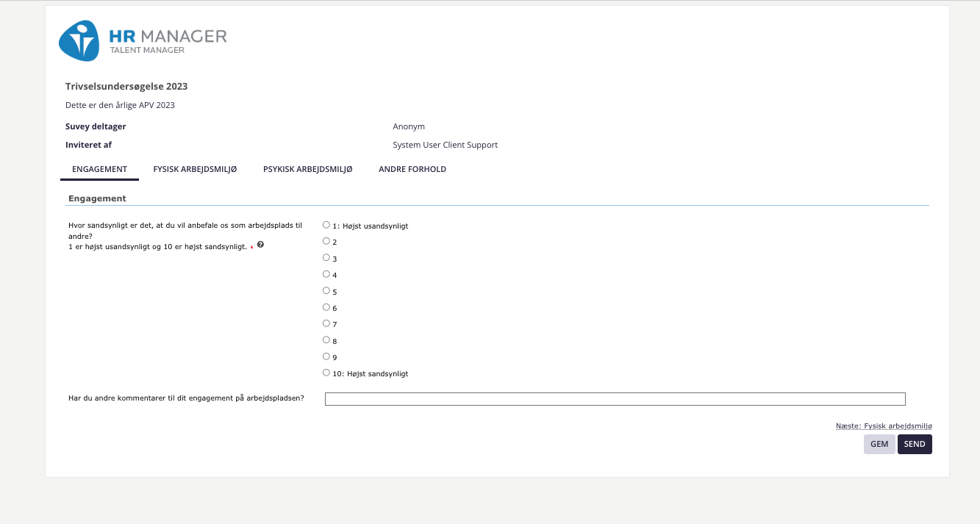The height and width of the screenshot is (524, 980).
Task: Select rating 1: Højst usandsynligt
Action: coord(326,225)
